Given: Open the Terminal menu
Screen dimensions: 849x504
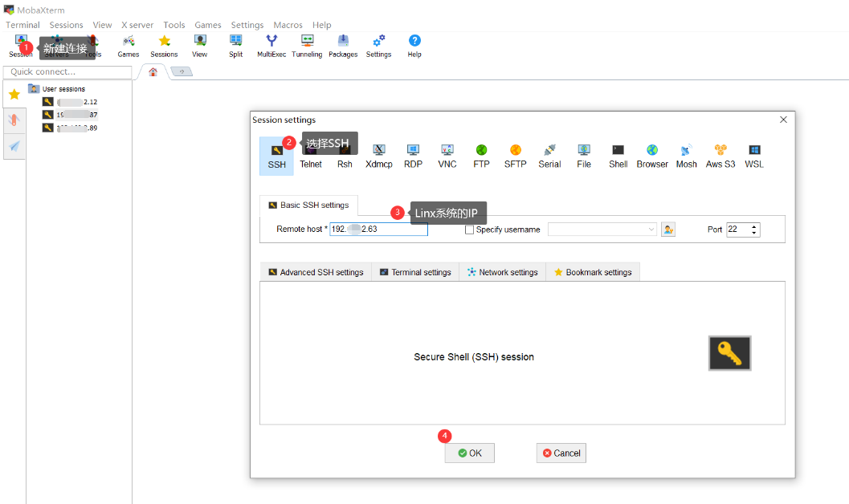Looking at the screenshot, I should point(22,25).
